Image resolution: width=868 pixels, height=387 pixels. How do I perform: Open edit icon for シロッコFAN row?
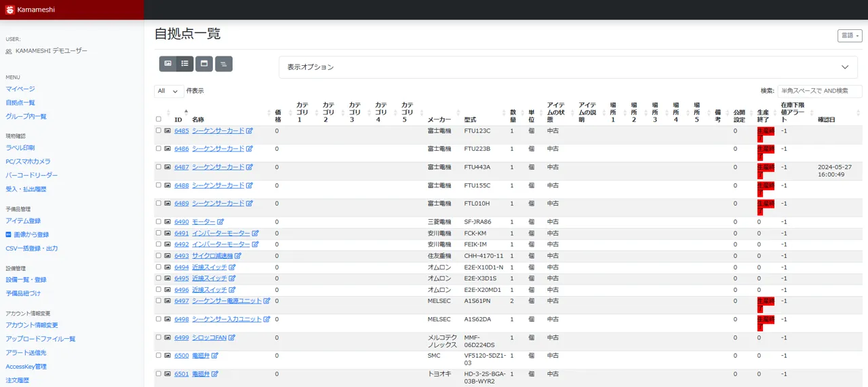pyautogui.click(x=232, y=337)
